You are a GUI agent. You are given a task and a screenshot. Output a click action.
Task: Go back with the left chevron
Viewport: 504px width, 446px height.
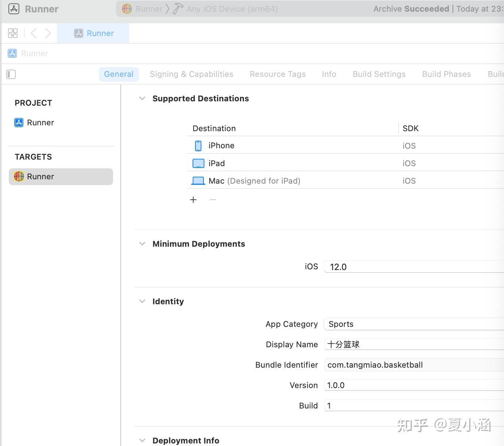coord(34,33)
